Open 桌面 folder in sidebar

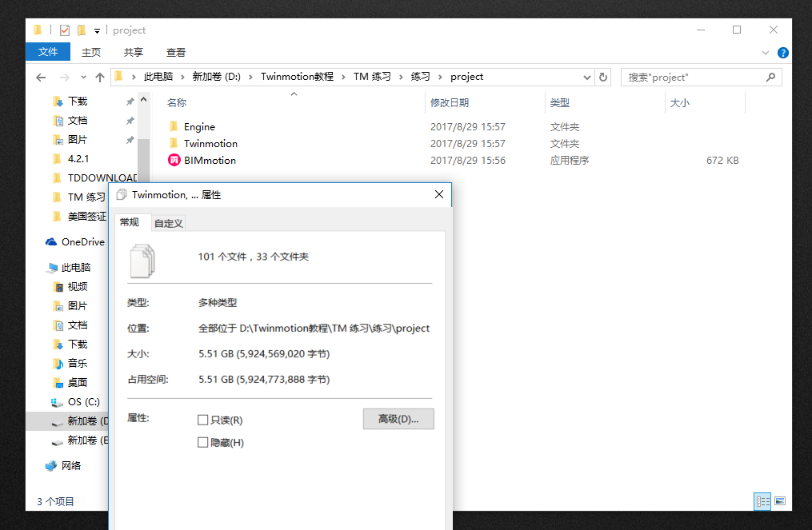tap(70, 382)
